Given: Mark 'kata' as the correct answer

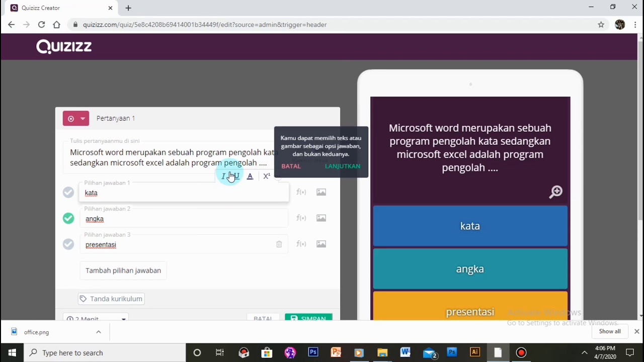Looking at the screenshot, I should 68,193.
